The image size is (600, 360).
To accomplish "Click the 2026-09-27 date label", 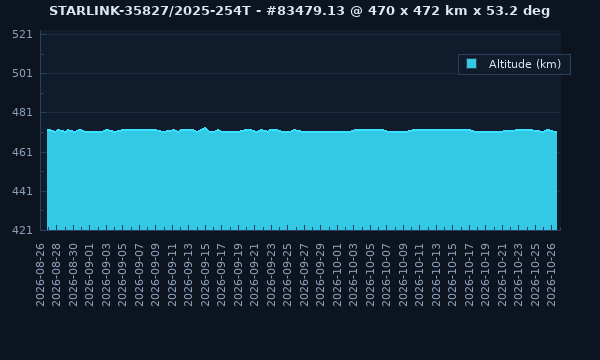I will pos(304,274).
